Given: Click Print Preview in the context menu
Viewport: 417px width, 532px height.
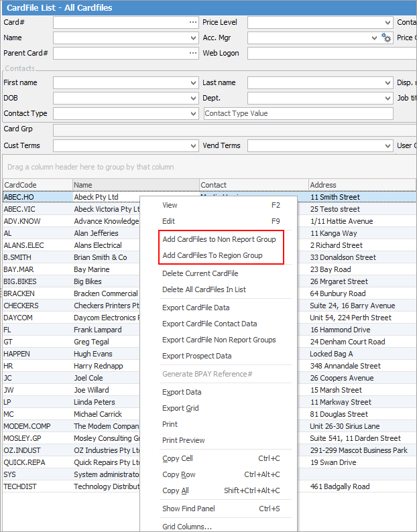Looking at the screenshot, I should click(x=183, y=440).
